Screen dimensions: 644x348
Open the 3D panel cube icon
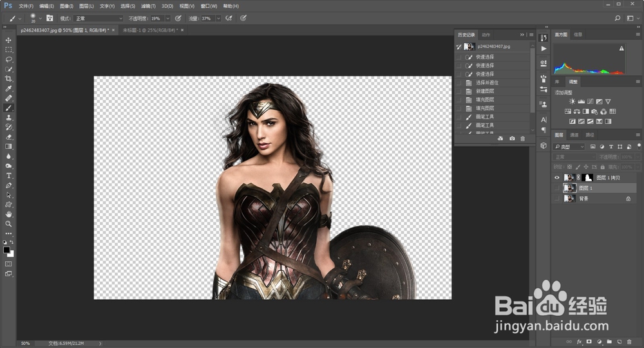click(544, 145)
